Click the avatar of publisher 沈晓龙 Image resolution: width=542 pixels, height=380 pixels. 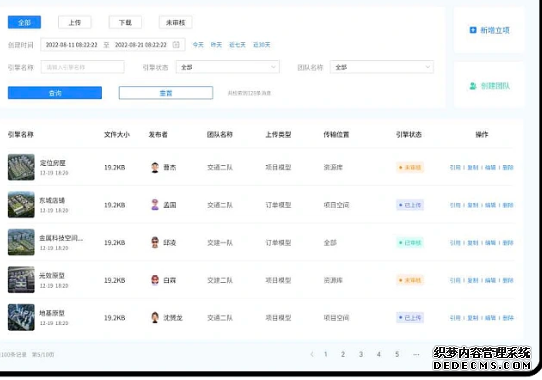coord(155,317)
